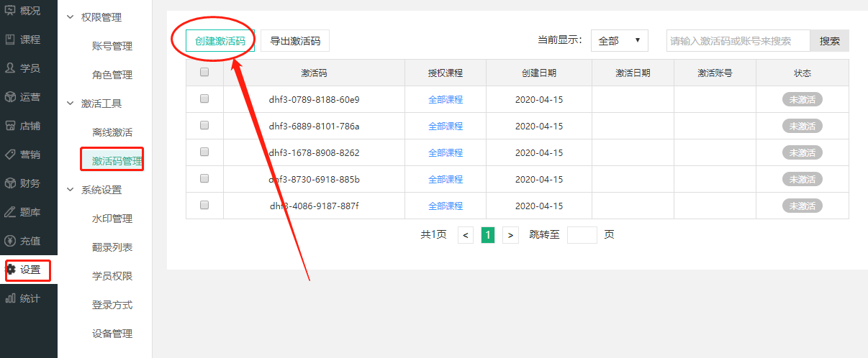The width and height of the screenshot is (868, 358).
Task: Go to 离线激活 menu item
Action: pos(112,132)
